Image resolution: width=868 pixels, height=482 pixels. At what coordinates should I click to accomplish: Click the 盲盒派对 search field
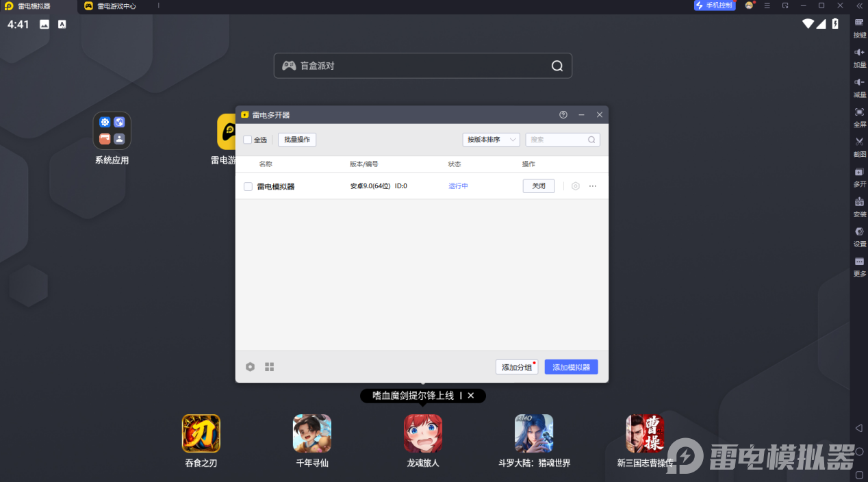(423, 66)
